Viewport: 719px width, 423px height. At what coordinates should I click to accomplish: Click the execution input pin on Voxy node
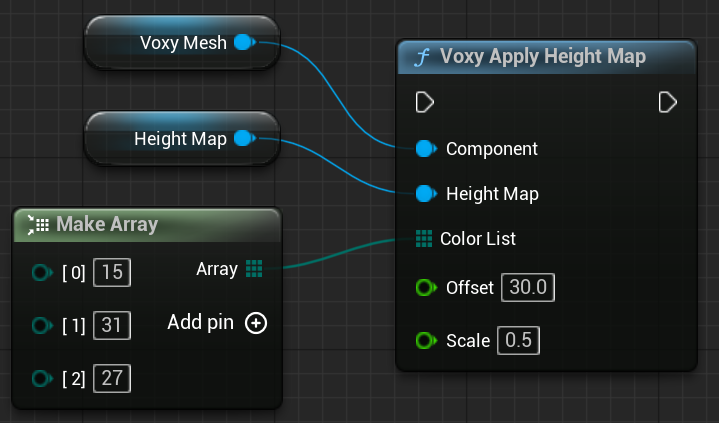424,102
